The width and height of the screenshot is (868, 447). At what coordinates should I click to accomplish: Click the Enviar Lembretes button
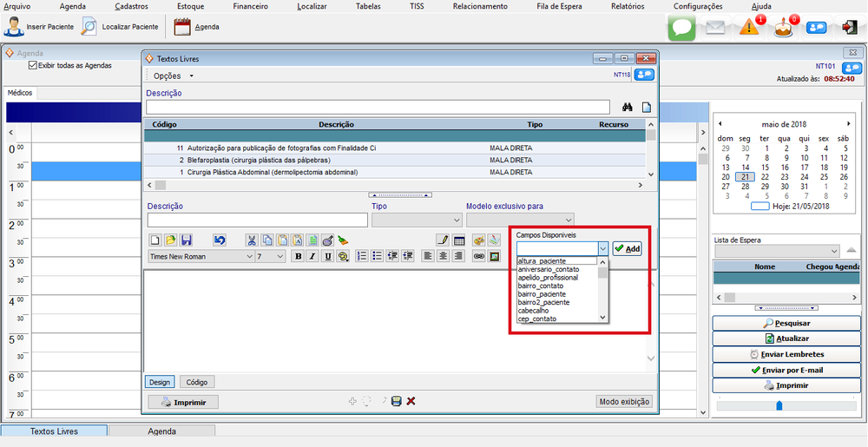[786, 354]
